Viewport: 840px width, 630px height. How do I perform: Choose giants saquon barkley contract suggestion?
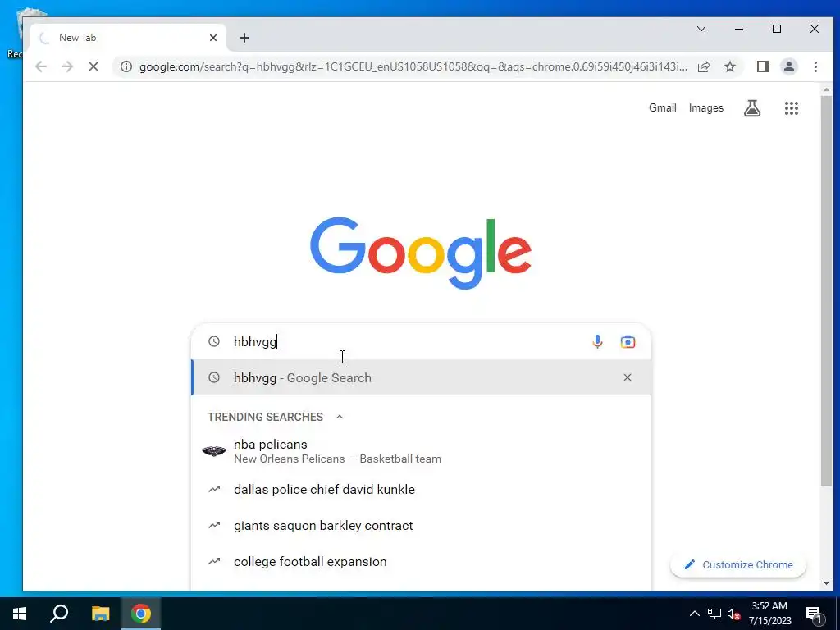tap(422, 526)
